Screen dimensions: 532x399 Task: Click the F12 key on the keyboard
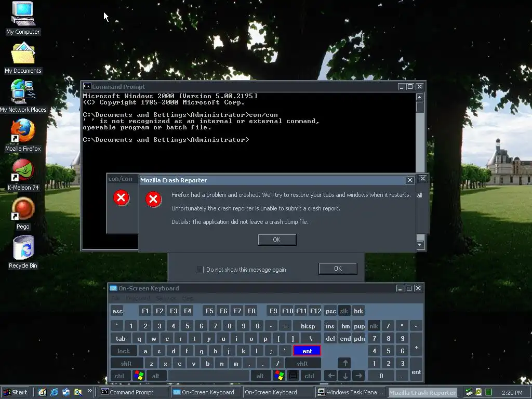315,311
